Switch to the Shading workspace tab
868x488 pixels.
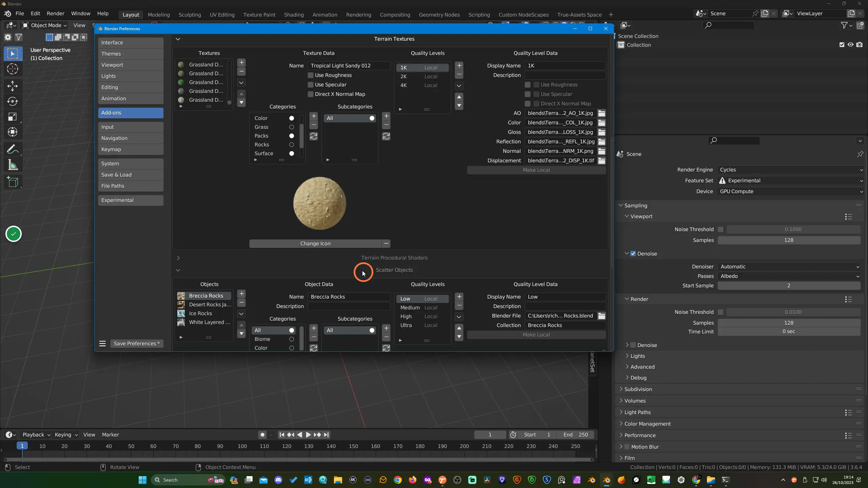[294, 15]
